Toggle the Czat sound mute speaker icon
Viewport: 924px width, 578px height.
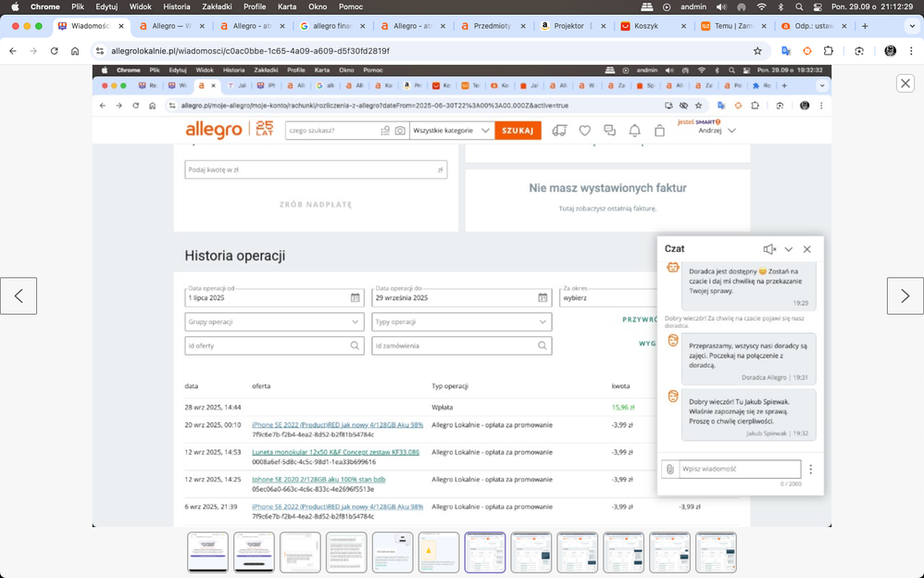pyautogui.click(x=769, y=249)
